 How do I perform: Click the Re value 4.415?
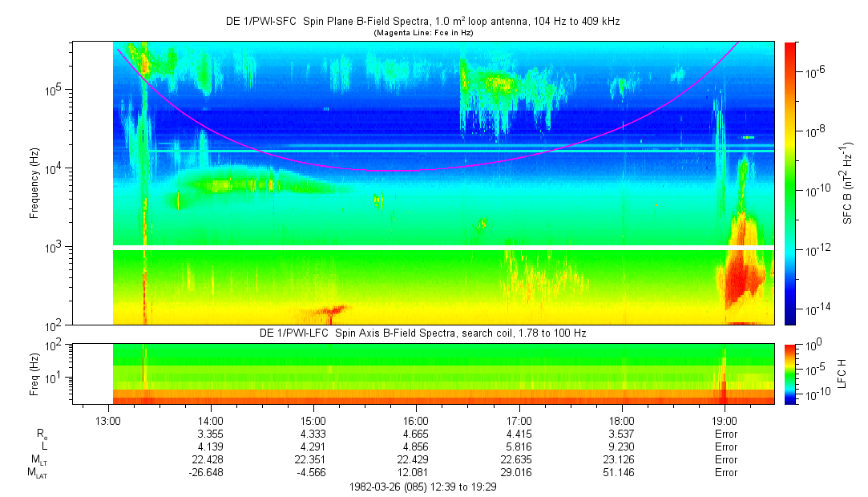coord(519,434)
